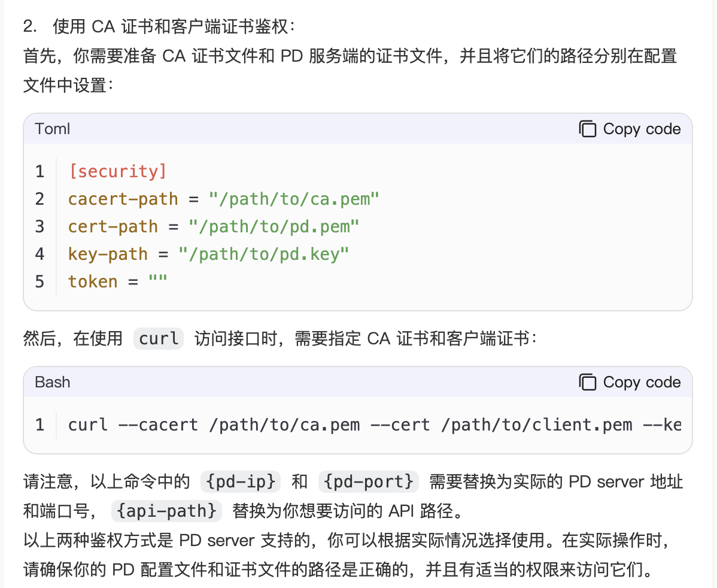Click the curl --cacert command line
The image size is (717, 588).
[374, 425]
